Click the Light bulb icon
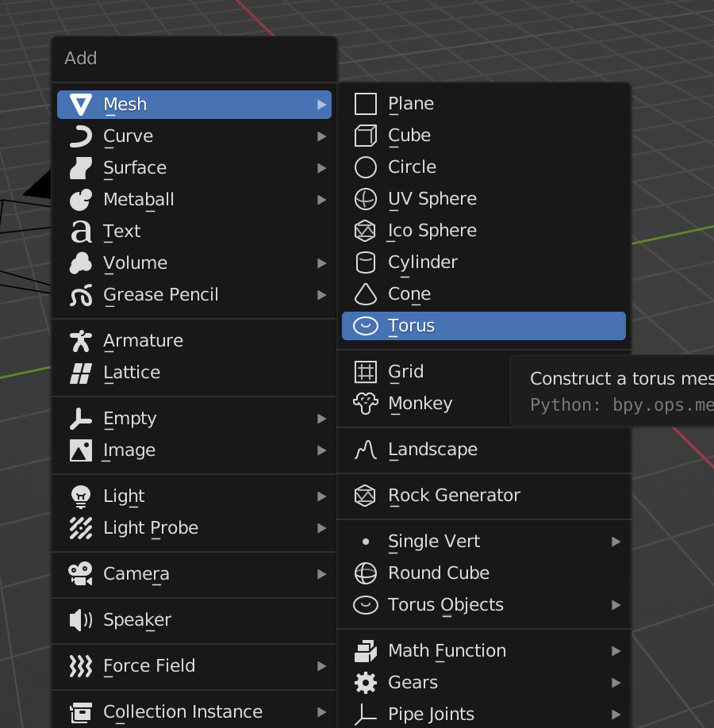 click(x=81, y=496)
